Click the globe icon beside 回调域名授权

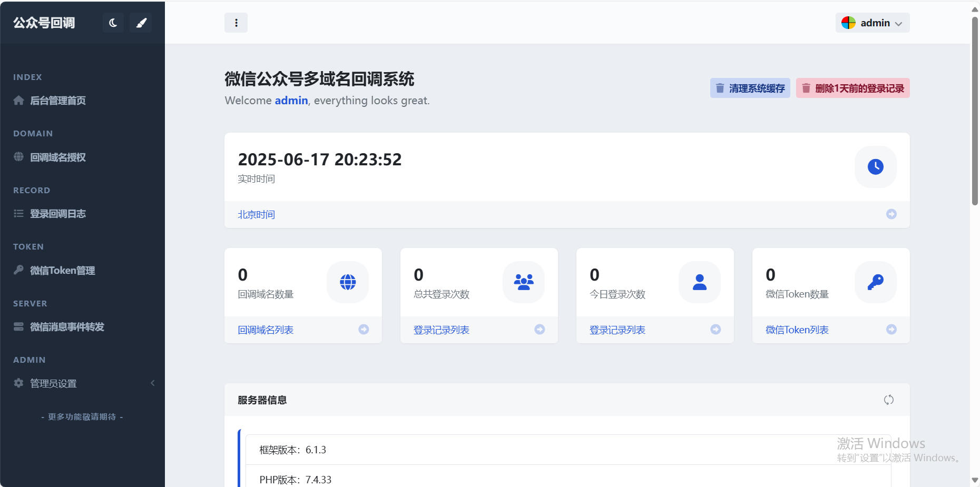pyautogui.click(x=18, y=156)
